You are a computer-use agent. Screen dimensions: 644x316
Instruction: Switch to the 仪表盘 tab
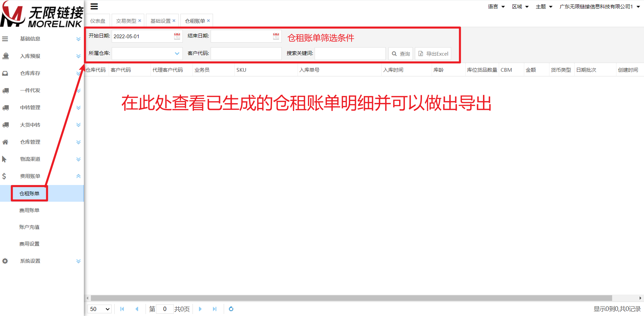tap(98, 21)
